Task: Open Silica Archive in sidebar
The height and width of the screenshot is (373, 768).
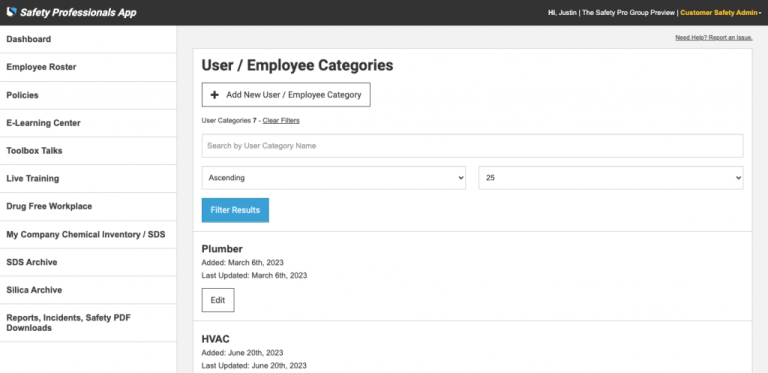Action: click(x=88, y=290)
